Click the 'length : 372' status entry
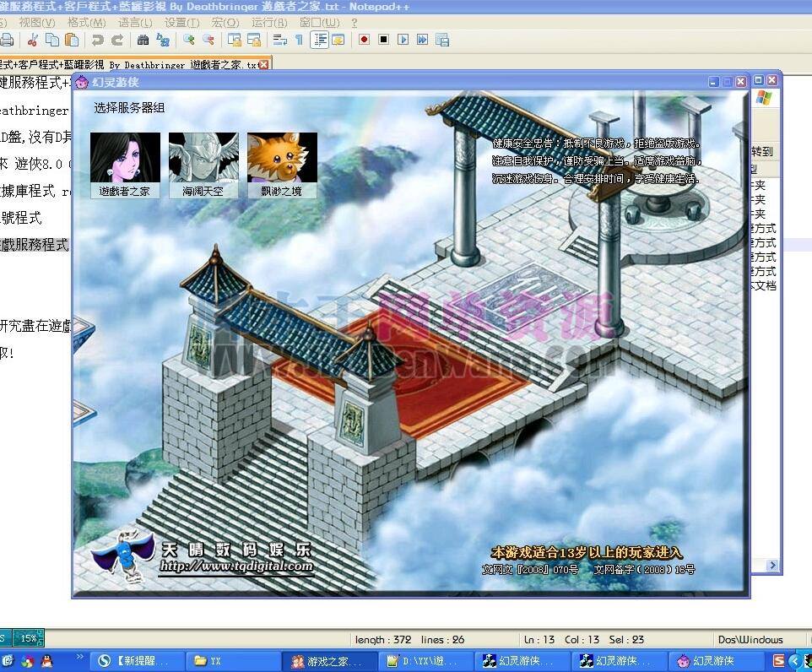812x672 pixels. coord(383,639)
